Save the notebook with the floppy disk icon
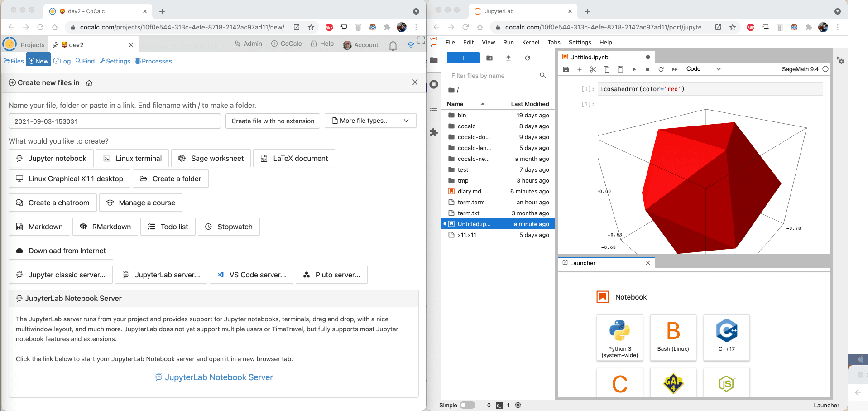This screenshot has height=411, width=868. click(x=566, y=69)
